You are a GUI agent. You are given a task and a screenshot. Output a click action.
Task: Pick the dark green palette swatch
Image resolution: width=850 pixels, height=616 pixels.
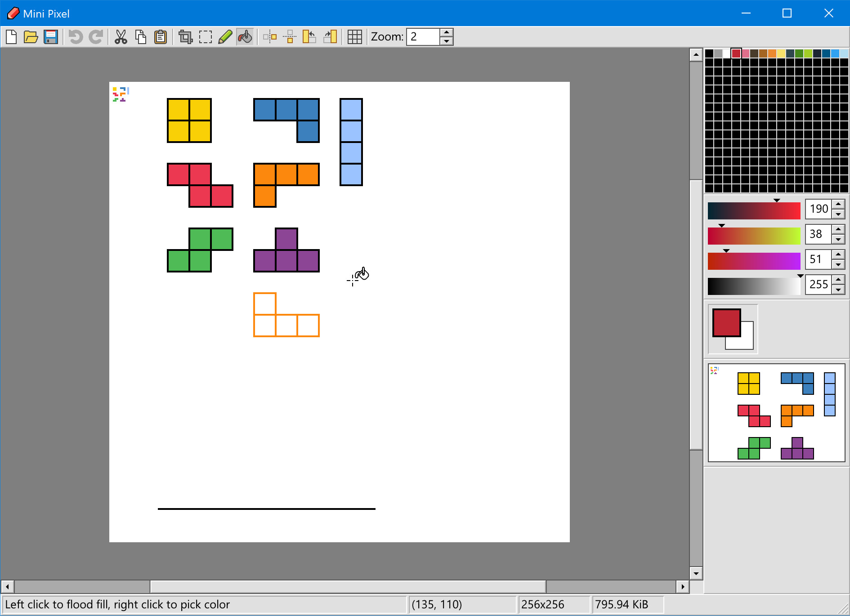799,54
